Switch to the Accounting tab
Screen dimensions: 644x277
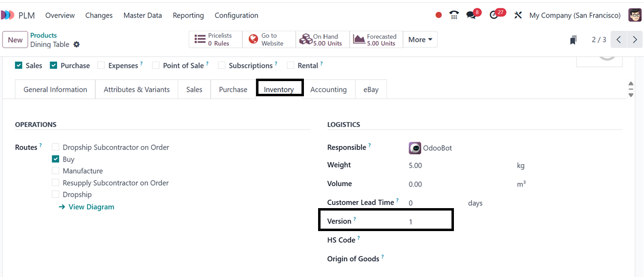pyautogui.click(x=328, y=89)
